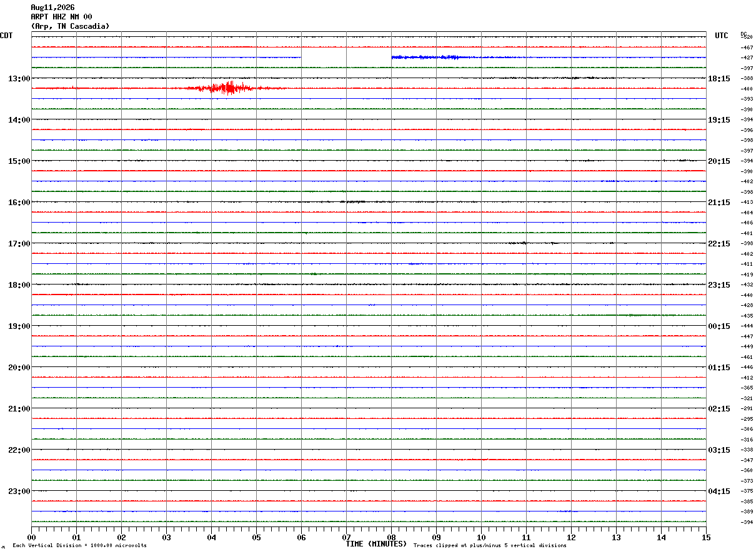The height and width of the screenshot is (554, 756).
Task: Click the 21:00 CDT hour label
Action: click(19, 409)
